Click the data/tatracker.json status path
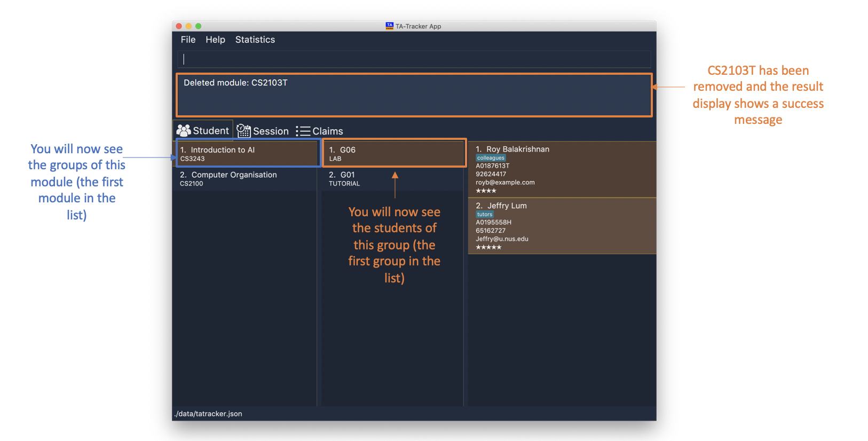The width and height of the screenshot is (868, 441). click(x=208, y=414)
